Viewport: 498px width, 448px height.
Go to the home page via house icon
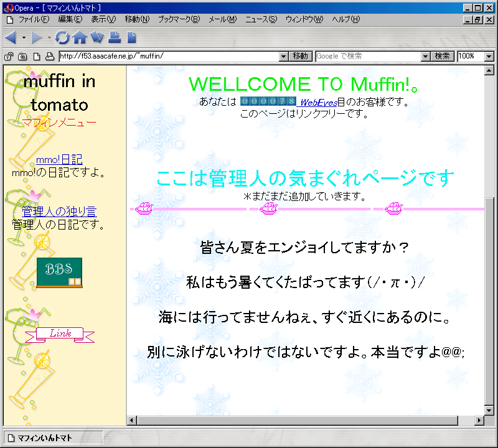coord(80,37)
